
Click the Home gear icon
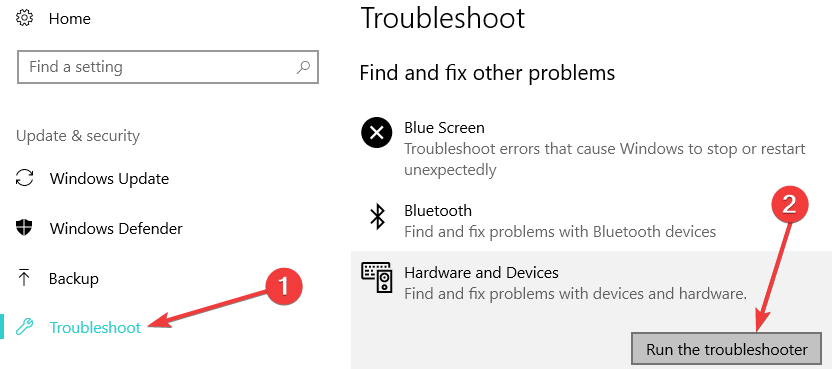point(24,19)
